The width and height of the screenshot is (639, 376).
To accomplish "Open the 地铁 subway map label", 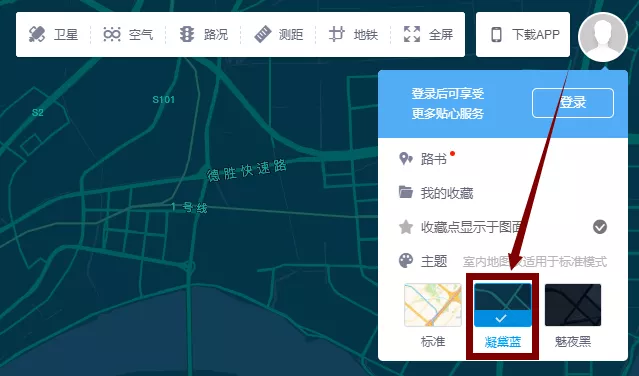I will [x=366, y=35].
